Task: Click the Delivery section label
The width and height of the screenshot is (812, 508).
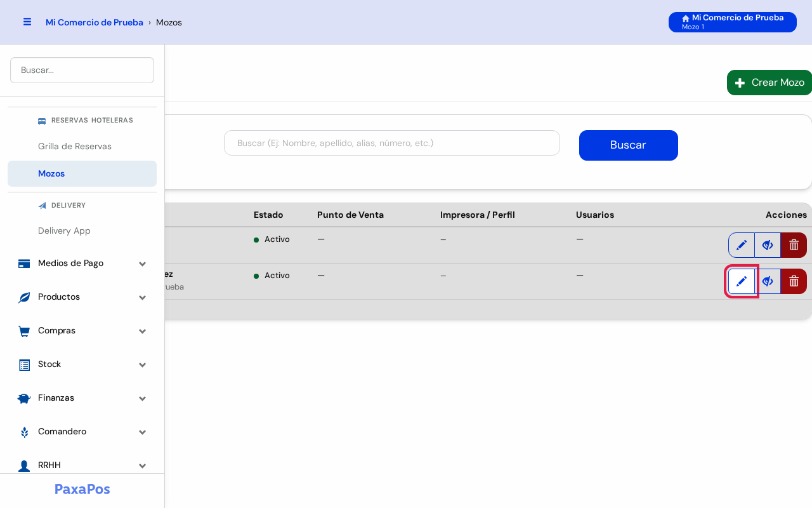Action: (x=69, y=206)
